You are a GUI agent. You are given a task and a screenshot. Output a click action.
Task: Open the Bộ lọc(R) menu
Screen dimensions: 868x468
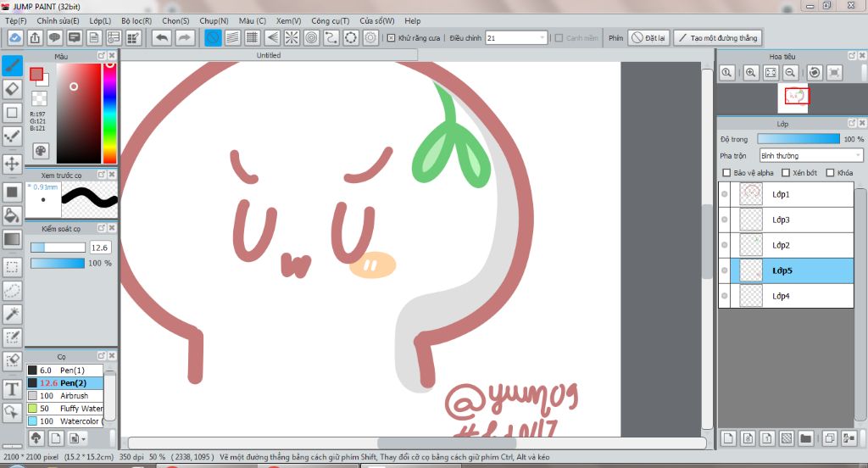pos(136,20)
